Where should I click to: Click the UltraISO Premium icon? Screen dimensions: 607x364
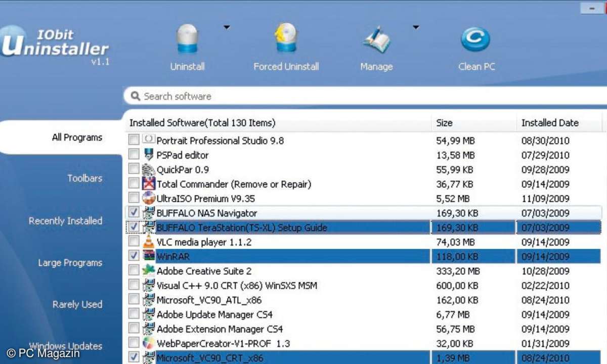(x=148, y=198)
